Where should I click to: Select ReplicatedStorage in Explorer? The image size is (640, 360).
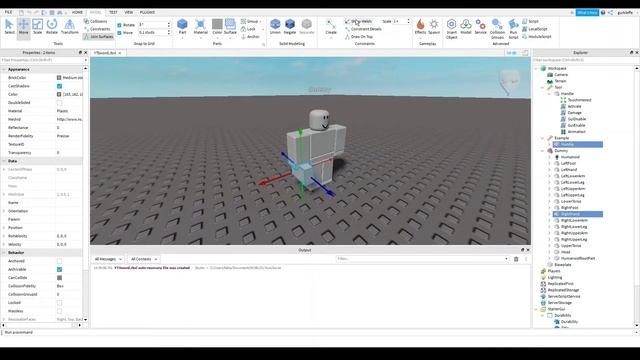tap(563, 290)
